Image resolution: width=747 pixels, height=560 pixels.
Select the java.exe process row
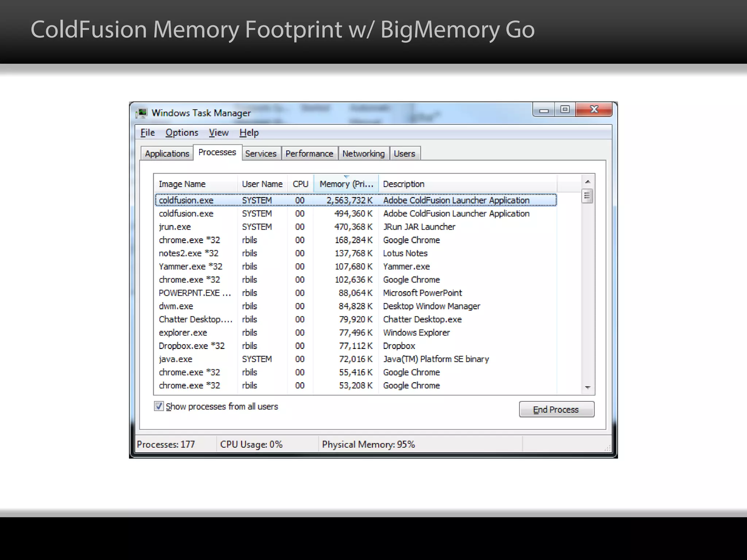[356, 359]
